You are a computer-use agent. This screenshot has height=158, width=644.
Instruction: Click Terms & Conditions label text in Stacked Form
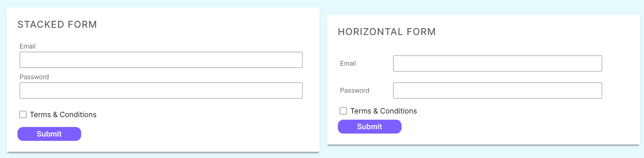tap(63, 115)
